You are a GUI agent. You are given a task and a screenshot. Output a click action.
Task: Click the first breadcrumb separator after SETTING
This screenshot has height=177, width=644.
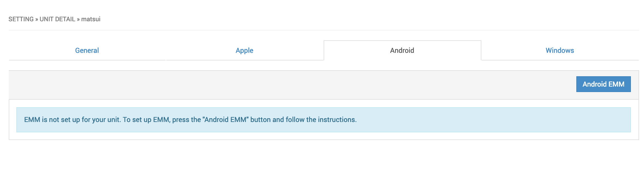pos(37,19)
